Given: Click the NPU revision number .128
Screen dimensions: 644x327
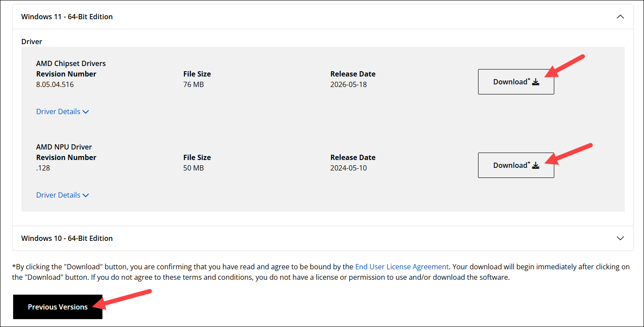Looking at the screenshot, I should click(x=43, y=168).
